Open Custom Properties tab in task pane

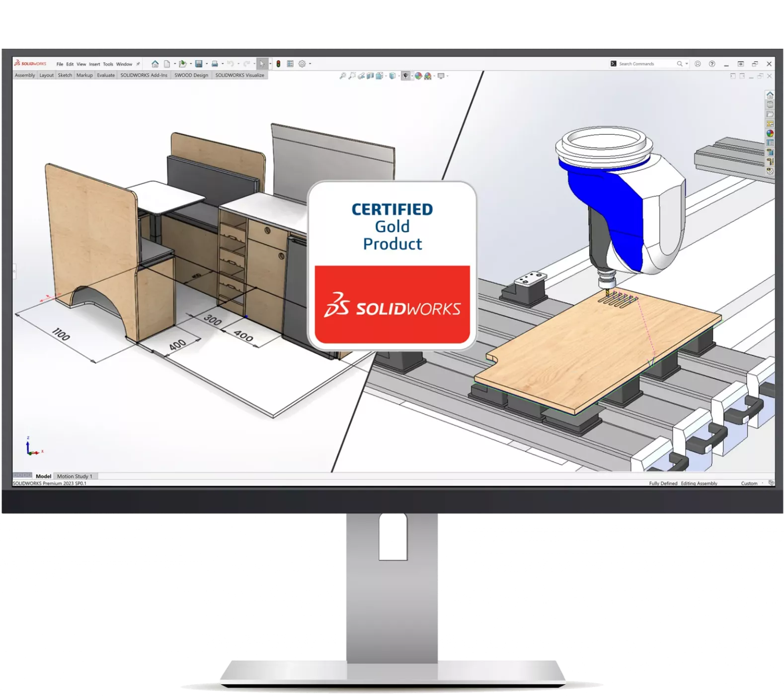click(x=770, y=143)
